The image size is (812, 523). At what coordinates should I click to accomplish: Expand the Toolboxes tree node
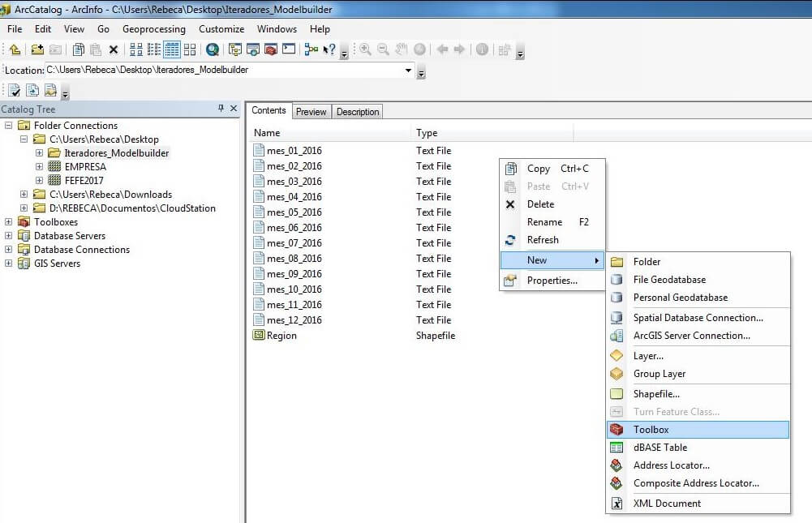pos(9,222)
